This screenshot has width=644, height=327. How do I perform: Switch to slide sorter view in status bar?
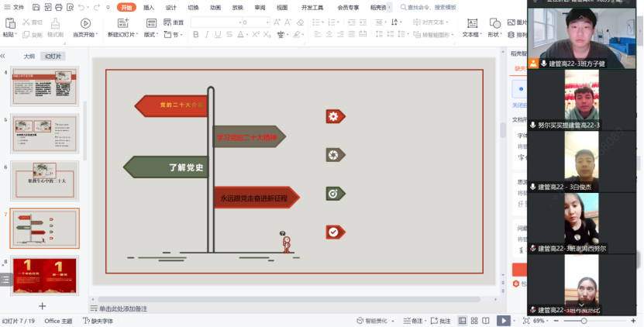point(474,321)
